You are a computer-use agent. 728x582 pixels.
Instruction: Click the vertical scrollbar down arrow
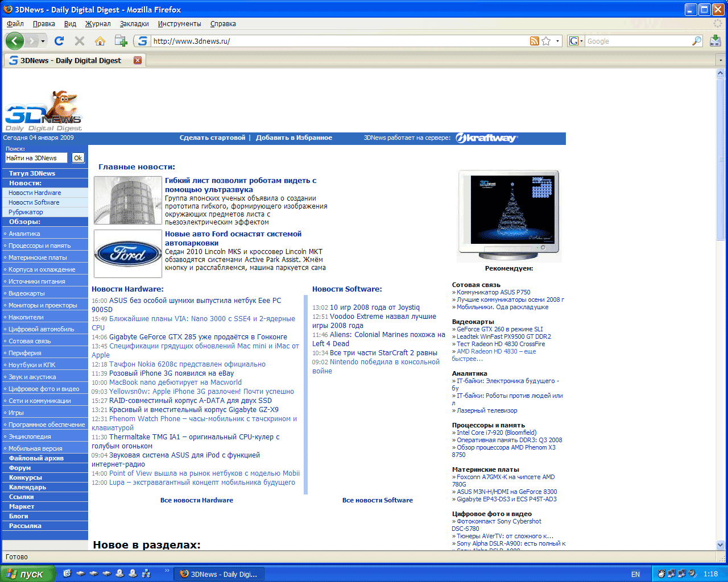click(x=721, y=545)
